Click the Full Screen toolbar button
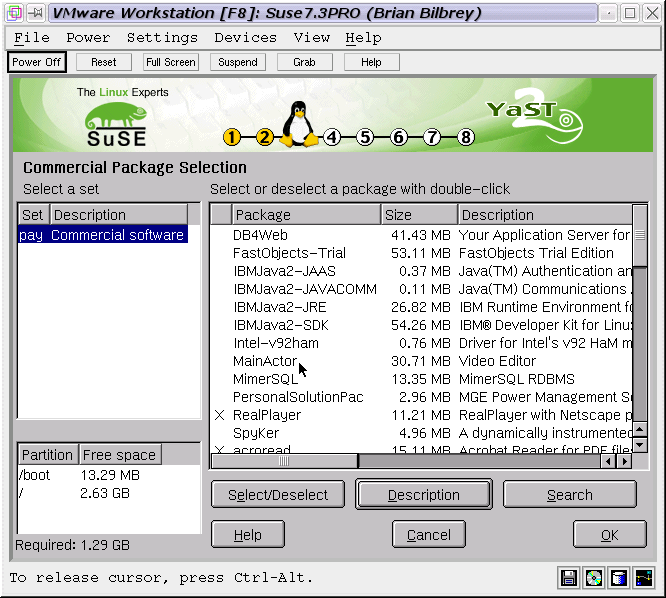 pos(170,62)
